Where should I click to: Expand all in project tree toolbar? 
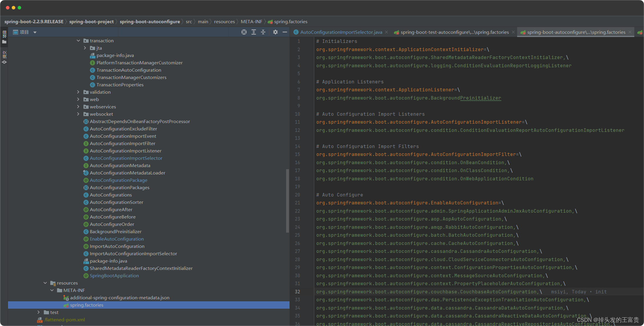[254, 32]
